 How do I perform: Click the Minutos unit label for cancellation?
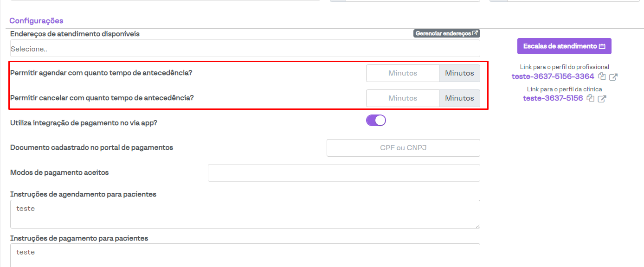pos(459,98)
